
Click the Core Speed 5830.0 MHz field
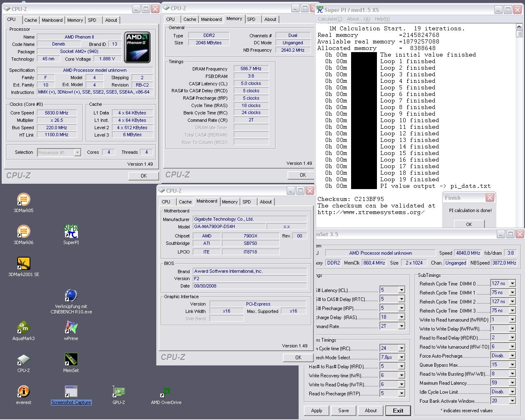tap(57, 113)
